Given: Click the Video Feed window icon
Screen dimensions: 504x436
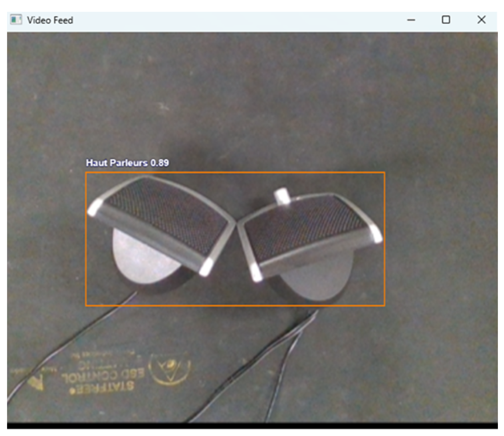Looking at the screenshot, I should click(16, 20).
